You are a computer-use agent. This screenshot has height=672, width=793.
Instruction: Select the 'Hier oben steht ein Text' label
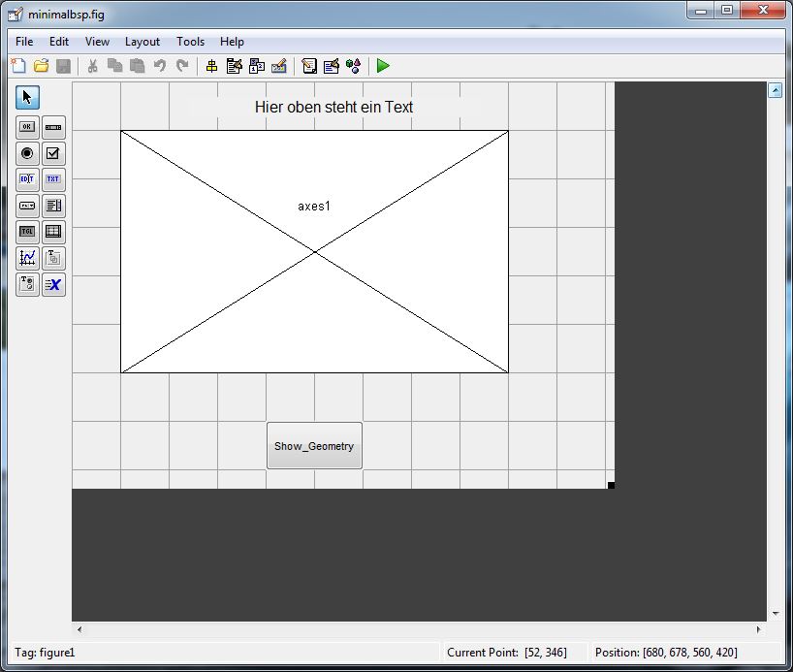point(333,107)
